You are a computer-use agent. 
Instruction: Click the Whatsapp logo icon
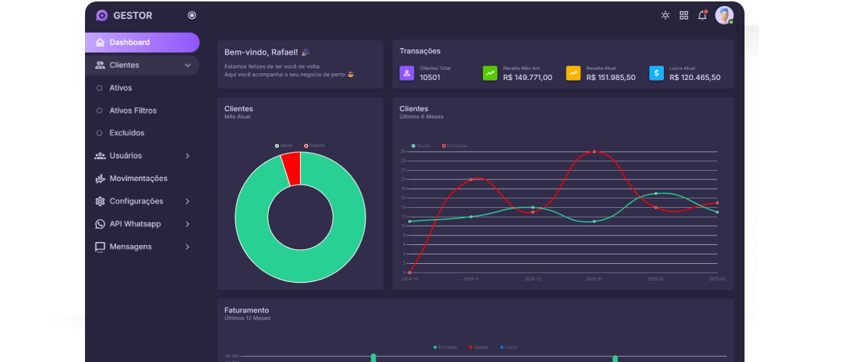point(100,224)
